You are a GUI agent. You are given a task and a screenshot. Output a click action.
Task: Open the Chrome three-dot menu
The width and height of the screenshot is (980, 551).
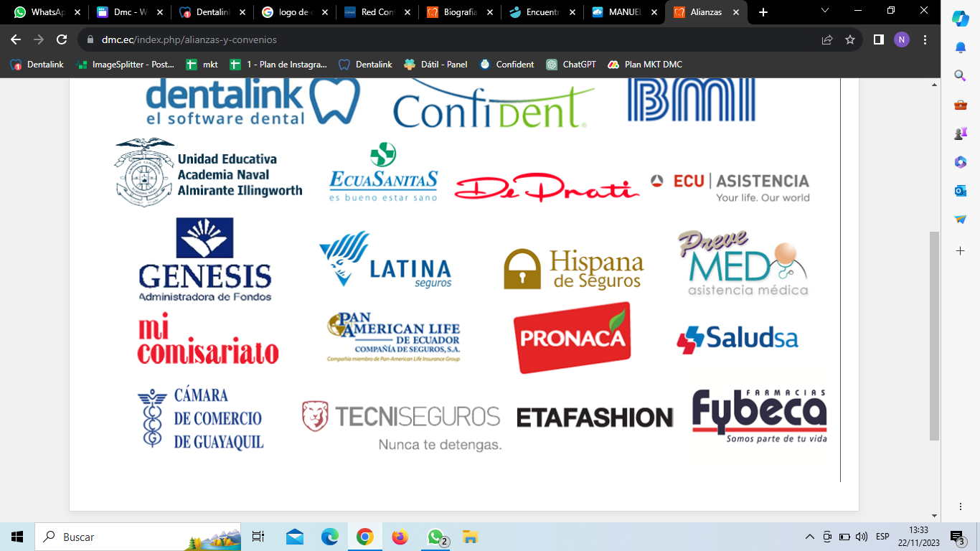click(925, 40)
